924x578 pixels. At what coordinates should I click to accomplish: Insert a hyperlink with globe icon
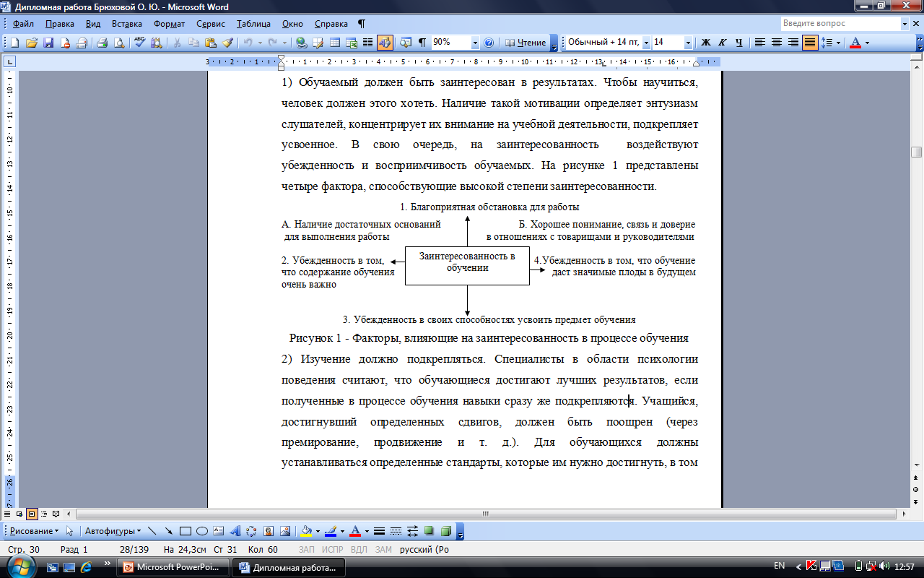(x=301, y=43)
